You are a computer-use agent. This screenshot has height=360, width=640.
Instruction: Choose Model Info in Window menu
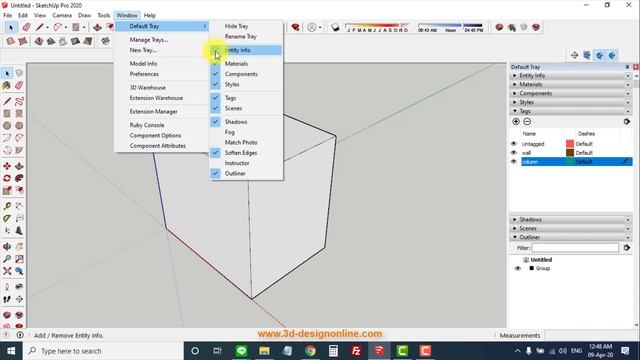tap(143, 64)
